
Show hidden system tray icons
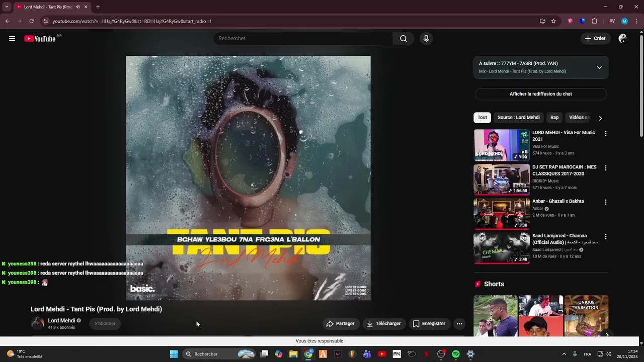564,354
